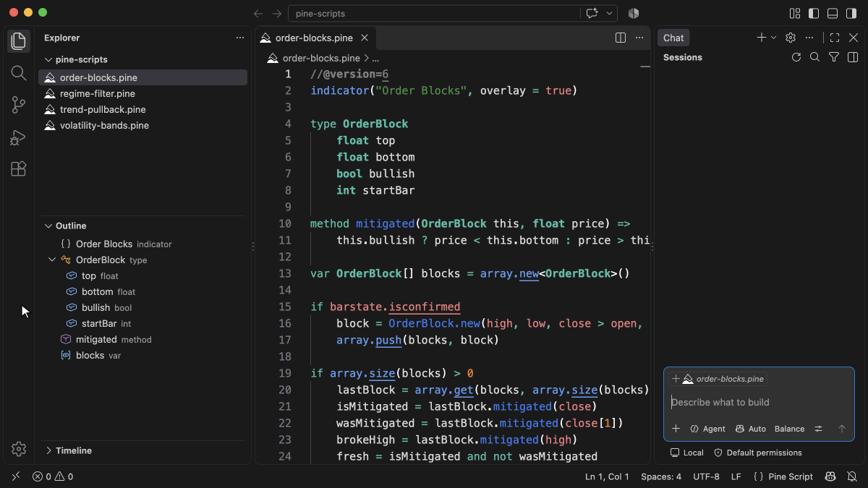Send the chat message arrow
Image resolution: width=868 pixels, height=488 pixels.
click(842, 429)
